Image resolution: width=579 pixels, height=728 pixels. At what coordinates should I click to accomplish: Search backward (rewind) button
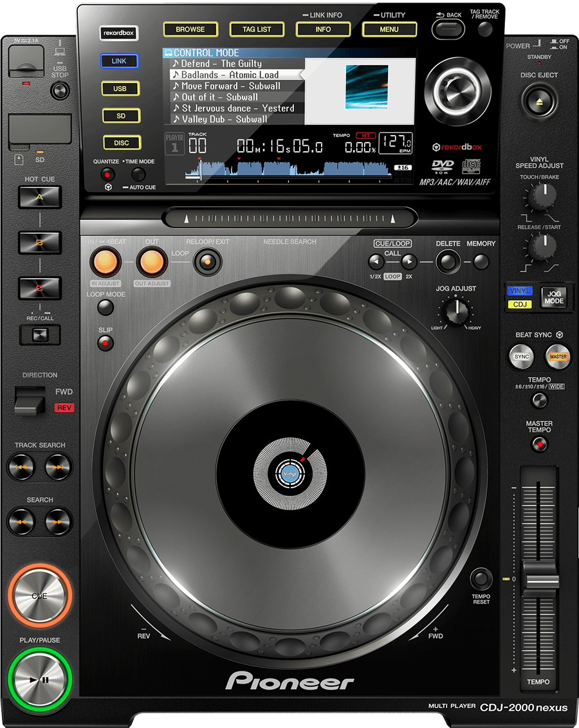click(21, 522)
